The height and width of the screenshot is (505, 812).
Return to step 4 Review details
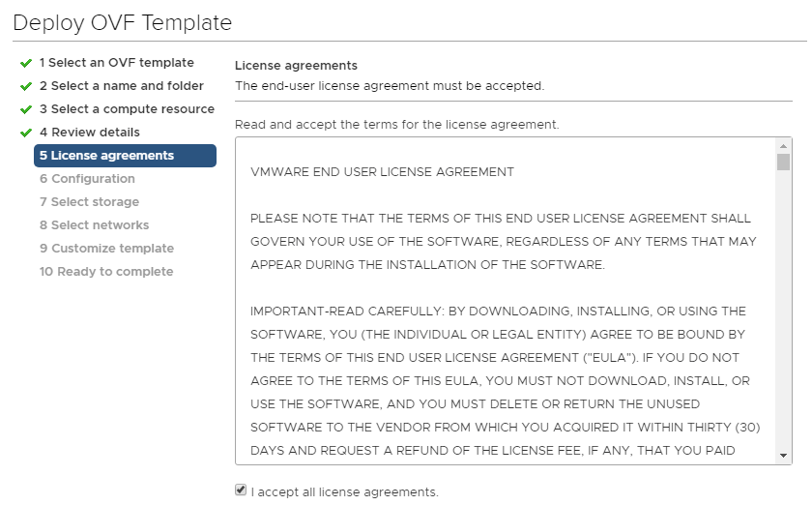click(x=89, y=133)
